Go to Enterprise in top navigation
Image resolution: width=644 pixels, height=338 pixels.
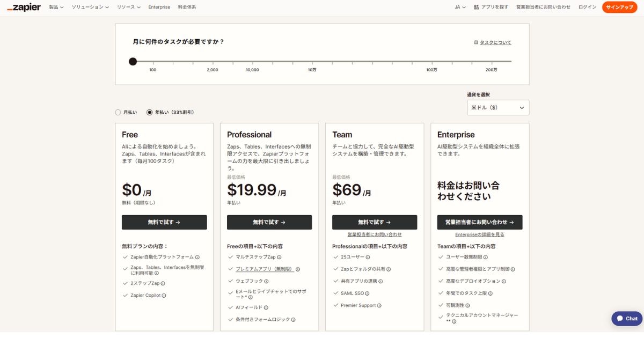coord(159,7)
